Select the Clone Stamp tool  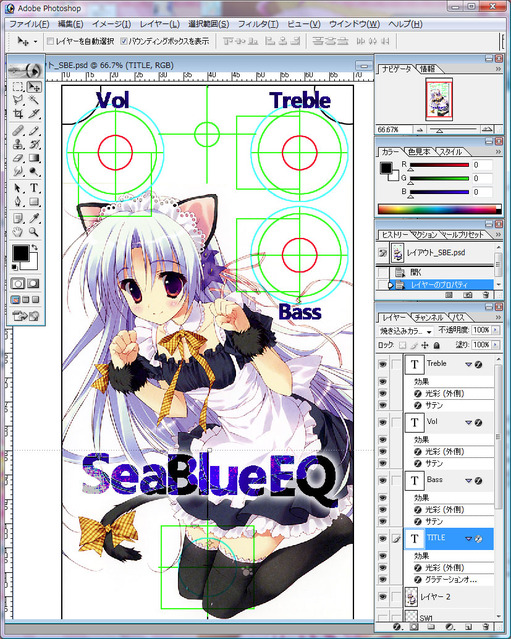pos(18,144)
